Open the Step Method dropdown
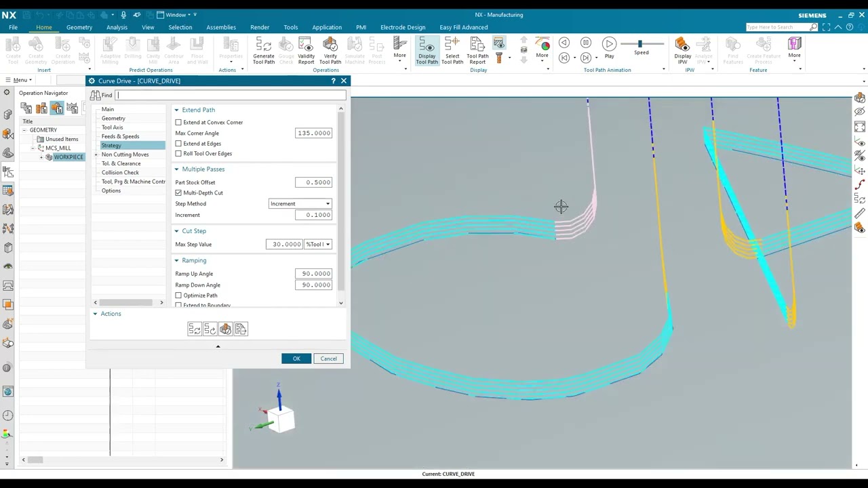The width and height of the screenshot is (868, 488). (x=300, y=204)
